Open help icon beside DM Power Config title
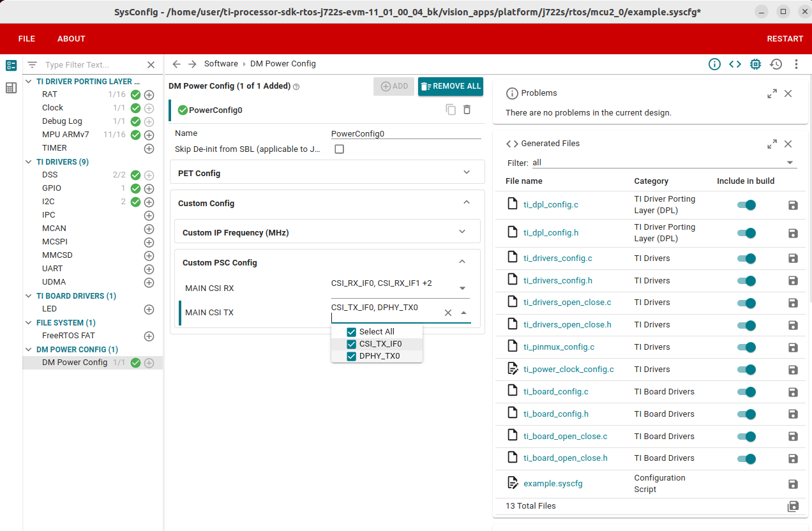 296,86
